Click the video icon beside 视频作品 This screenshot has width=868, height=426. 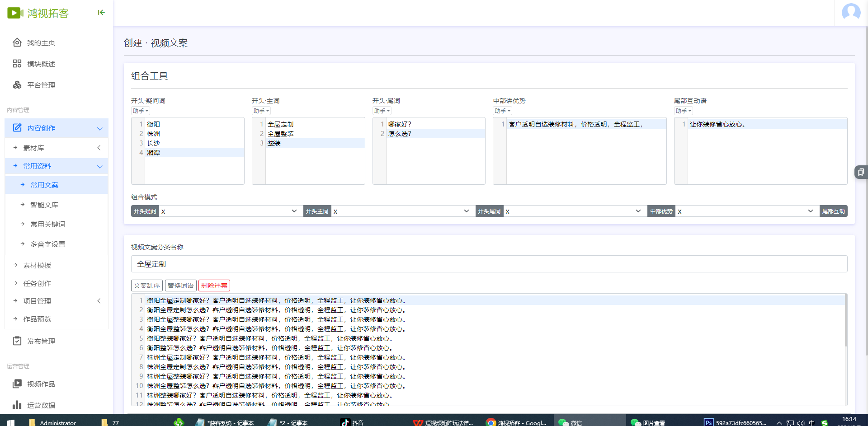click(x=17, y=384)
